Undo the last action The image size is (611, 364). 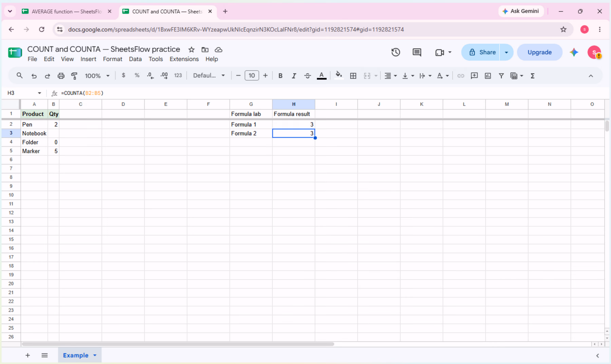[34, 76]
